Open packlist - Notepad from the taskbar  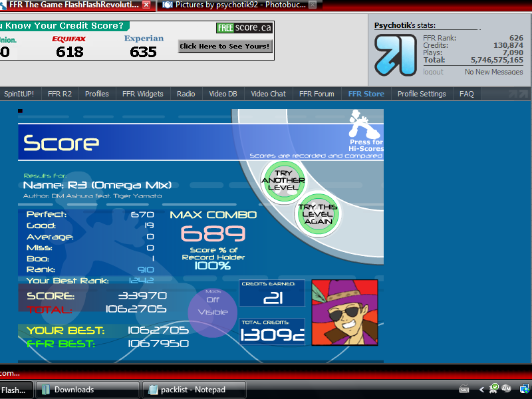click(x=193, y=390)
